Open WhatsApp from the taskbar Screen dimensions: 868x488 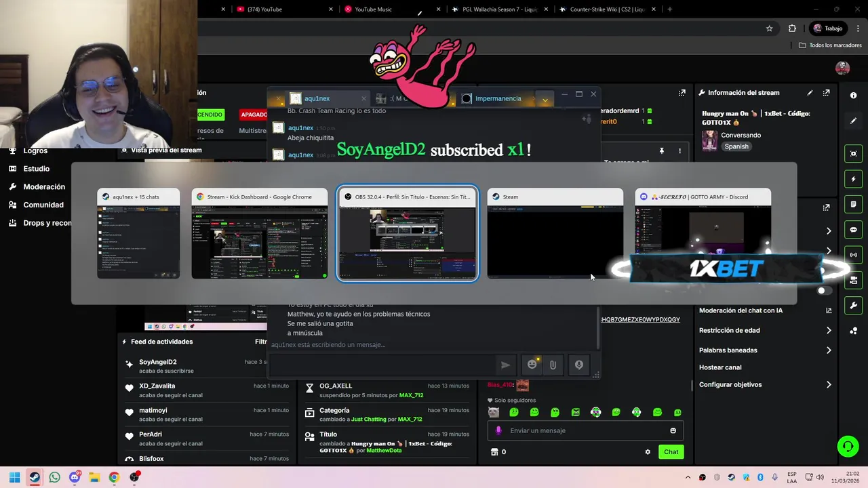pos(54,477)
